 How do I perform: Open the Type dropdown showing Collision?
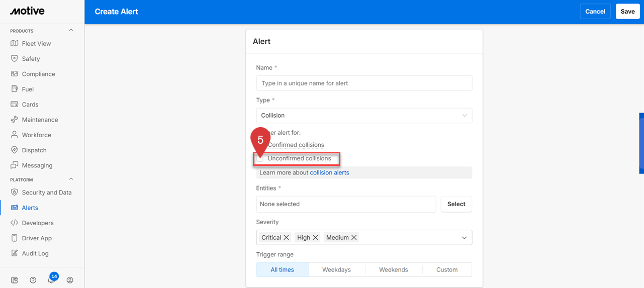pos(364,116)
